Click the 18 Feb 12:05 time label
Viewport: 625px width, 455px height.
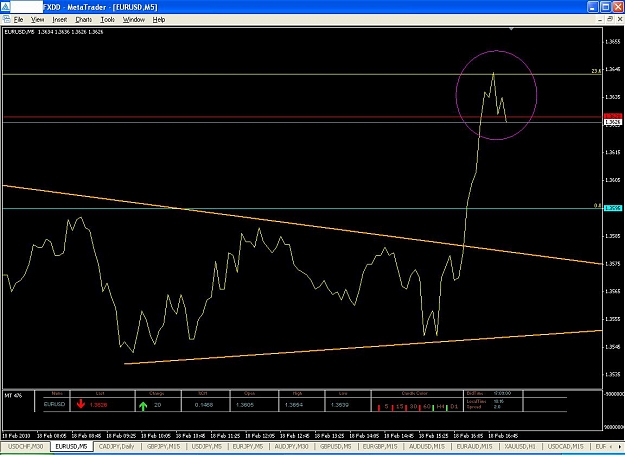pyautogui.click(x=259, y=436)
